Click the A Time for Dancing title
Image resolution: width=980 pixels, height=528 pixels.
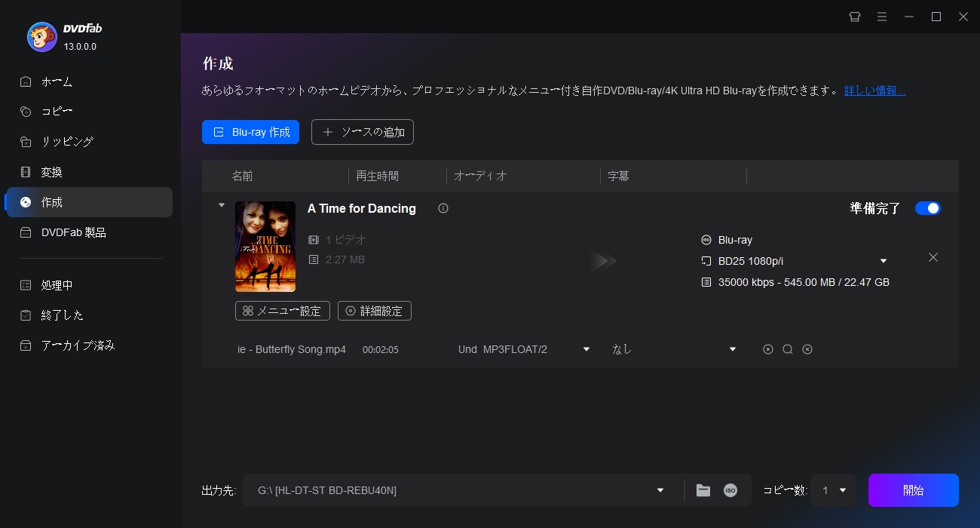pyautogui.click(x=362, y=208)
